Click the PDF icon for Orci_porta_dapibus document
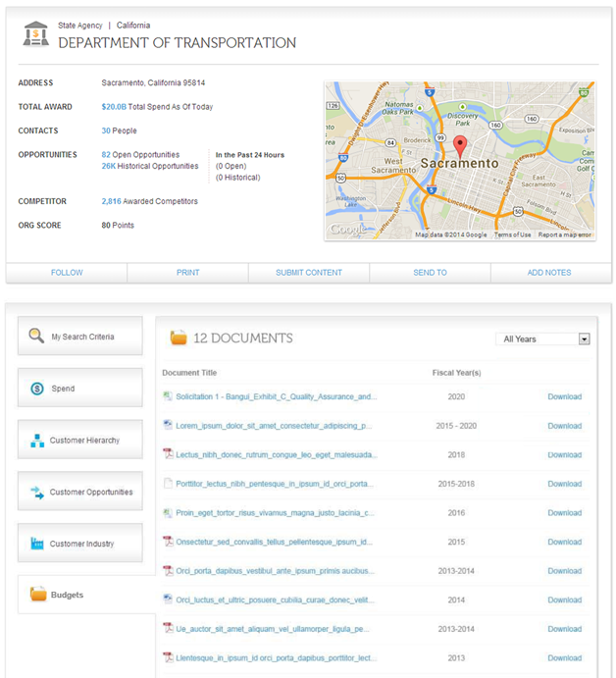The width and height of the screenshot is (616, 678). (168, 570)
